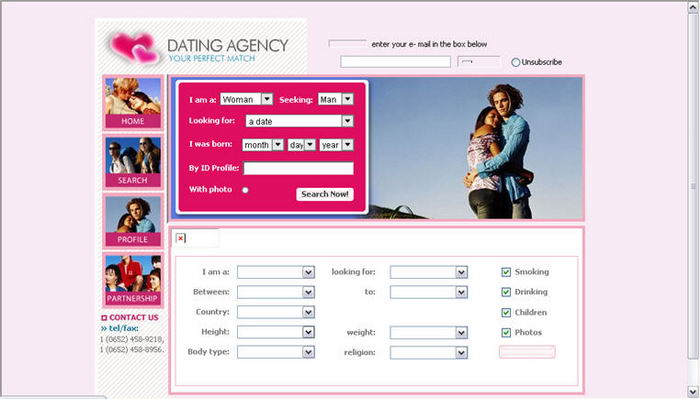Screen dimensions: 700x399
Task: Open the PARTNERSHIP navigation thumbnail
Action: 133,280
